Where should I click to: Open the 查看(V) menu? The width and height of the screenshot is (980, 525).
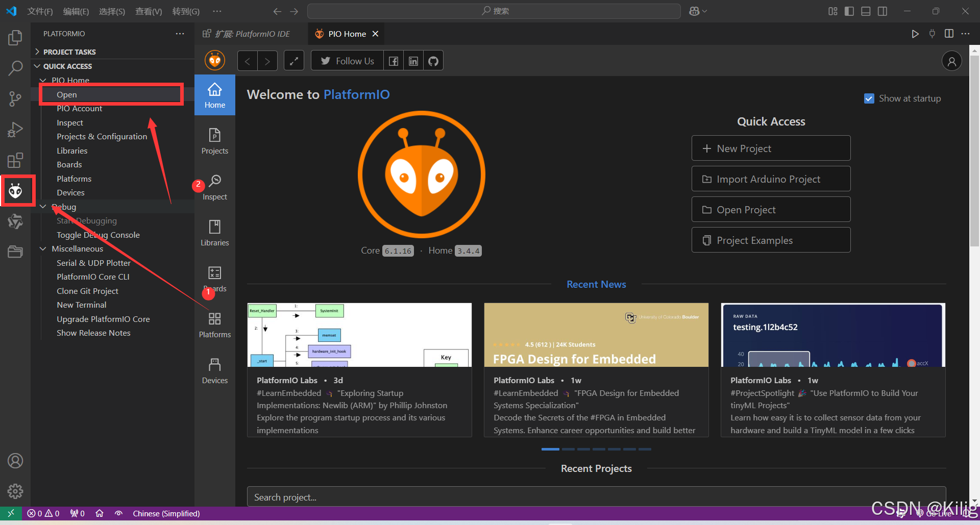pyautogui.click(x=149, y=11)
